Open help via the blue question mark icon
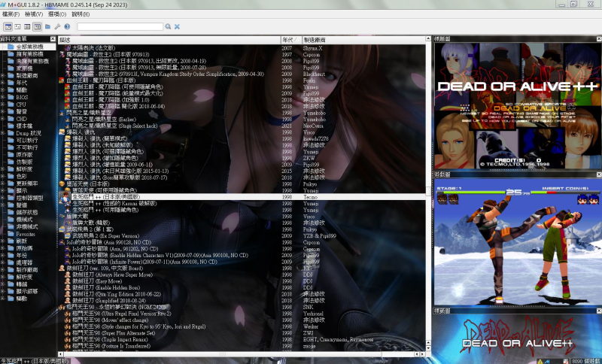The height and width of the screenshot is (364, 602). [67, 26]
